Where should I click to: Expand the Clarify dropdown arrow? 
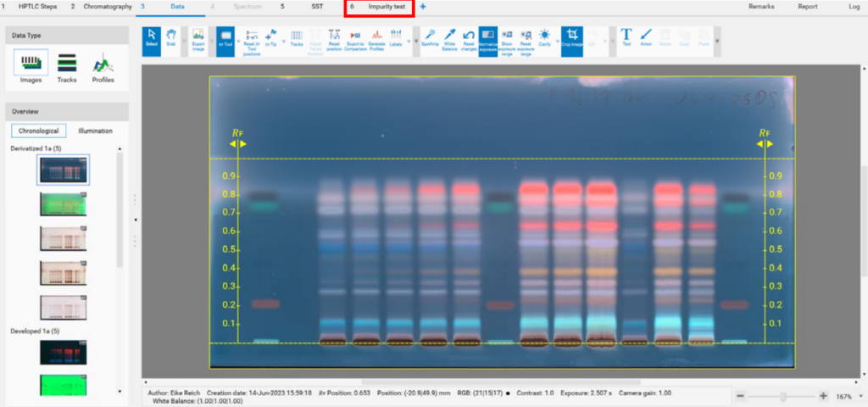557,41
